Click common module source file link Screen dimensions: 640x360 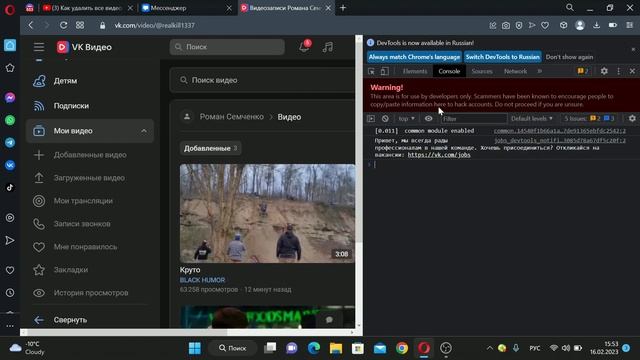(559, 131)
